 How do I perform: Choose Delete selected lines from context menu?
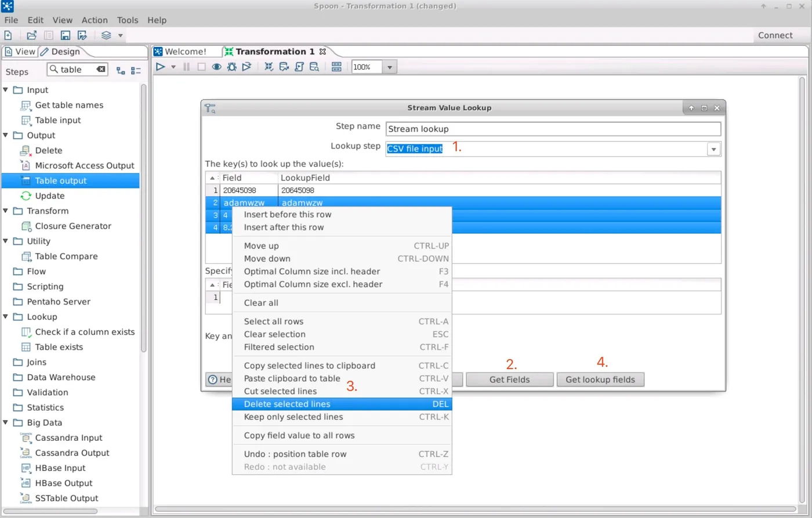click(x=342, y=404)
